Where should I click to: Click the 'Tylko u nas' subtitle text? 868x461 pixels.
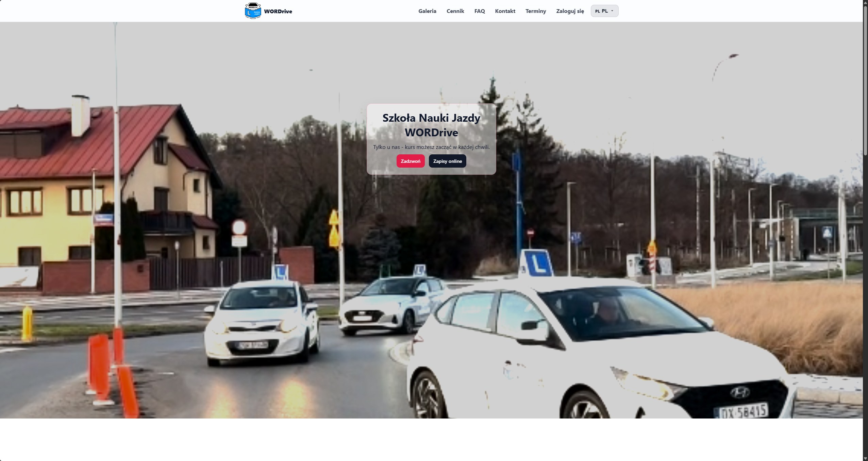coord(431,147)
